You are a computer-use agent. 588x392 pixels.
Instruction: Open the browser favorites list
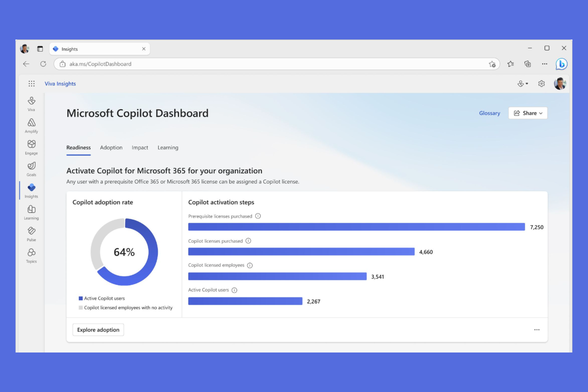click(x=510, y=64)
